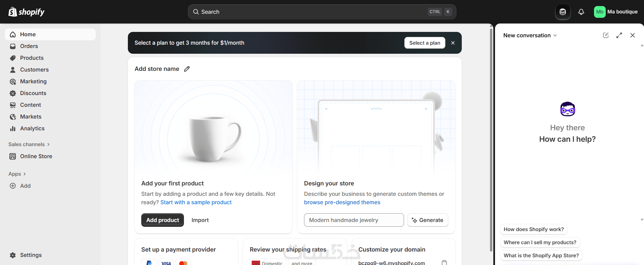The height and width of the screenshot is (265, 644).
Task: Click the Generate theme button
Action: [428, 220]
